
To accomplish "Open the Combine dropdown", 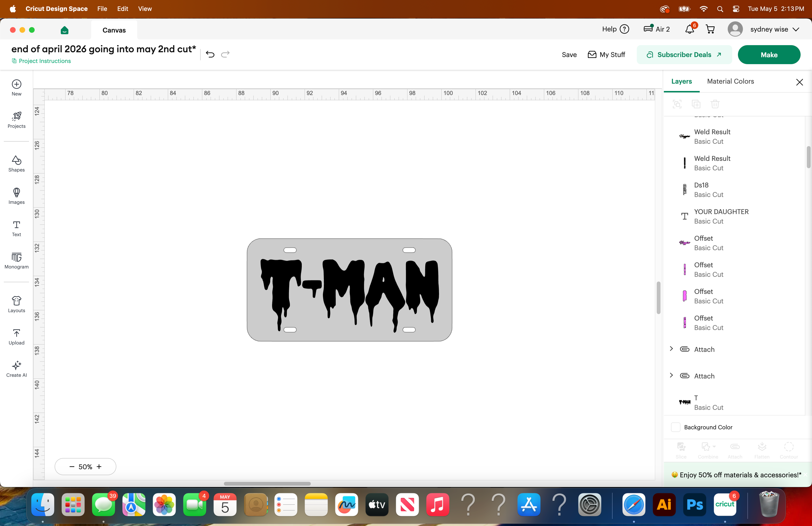I will (x=708, y=450).
